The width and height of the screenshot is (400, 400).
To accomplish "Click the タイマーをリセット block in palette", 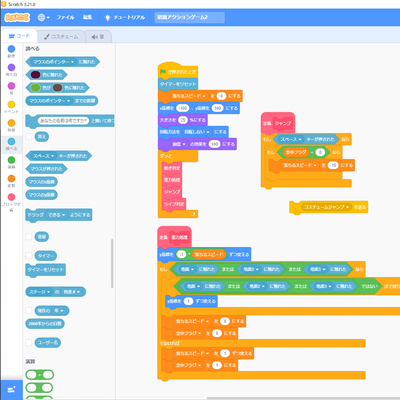I will point(45,269).
